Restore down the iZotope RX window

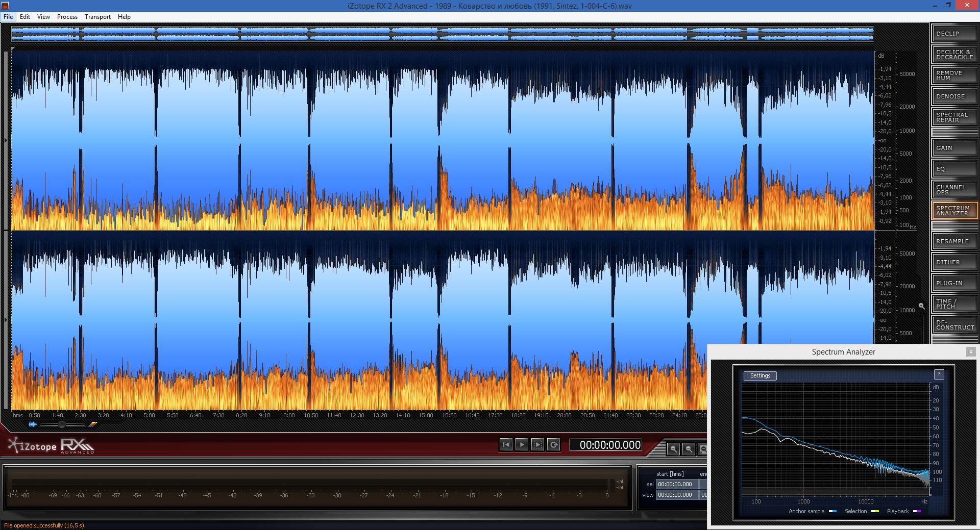point(948,5)
